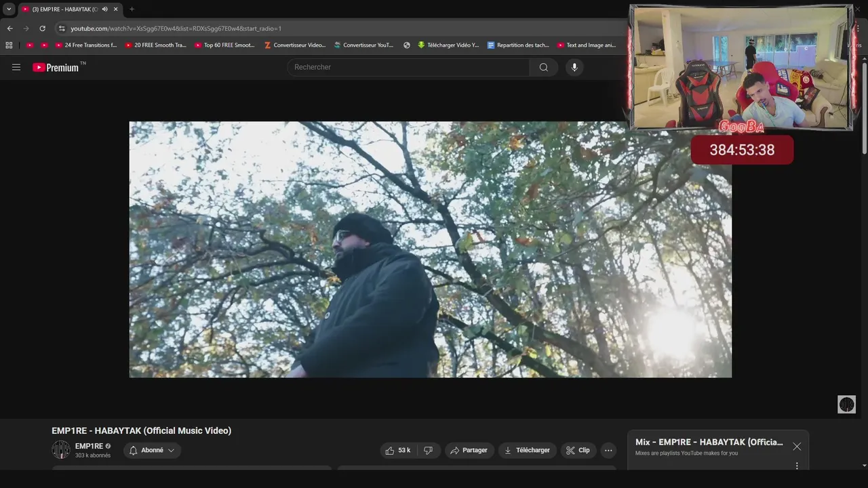Viewport: 868px width, 488px height.
Task: Open '24 Free Transitions f...' bookmark
Action: coord(86,45)
